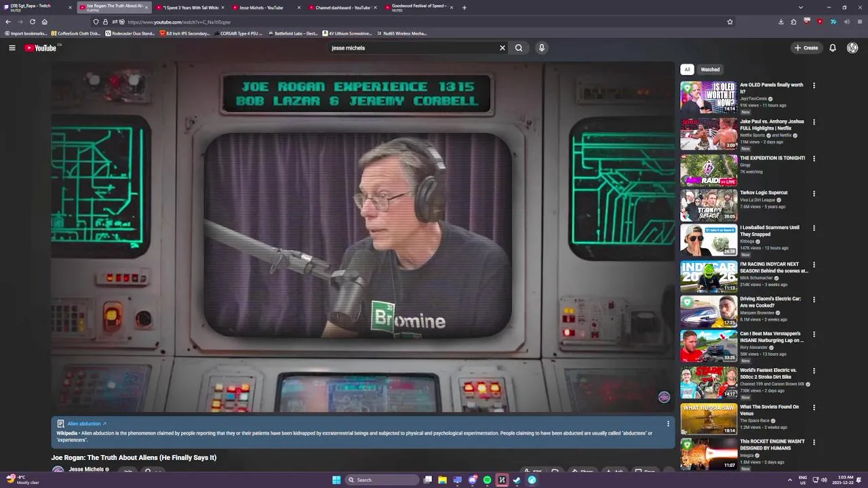Open '4V Lithium Screwdrive...' bookmark
This screenshot has width=868, height=488.
coord(347,33)
